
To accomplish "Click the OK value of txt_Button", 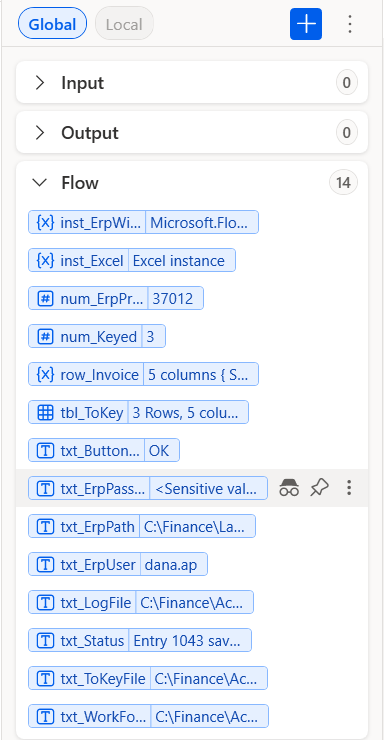I will point(162,451).
